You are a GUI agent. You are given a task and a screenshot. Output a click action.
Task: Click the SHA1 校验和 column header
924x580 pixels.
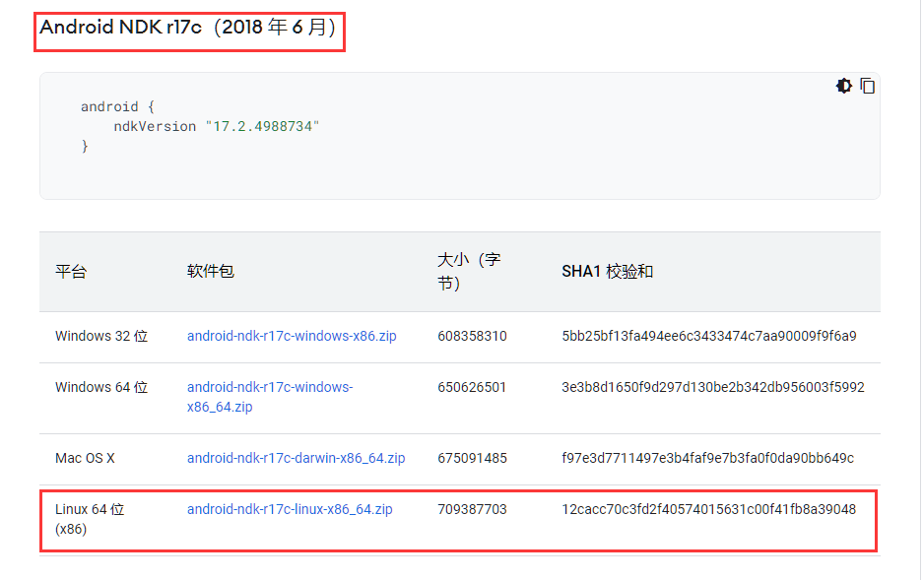pyautogui.click(x=607, y=272)
